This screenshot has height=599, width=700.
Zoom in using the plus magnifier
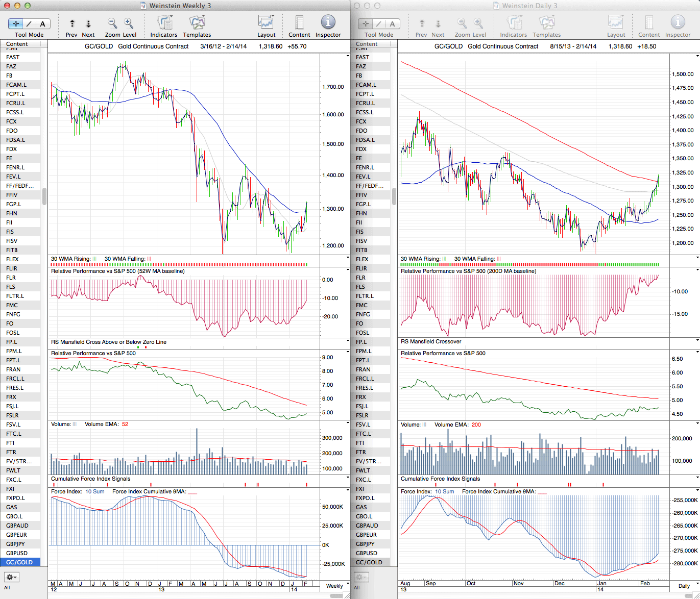point(129,23)
